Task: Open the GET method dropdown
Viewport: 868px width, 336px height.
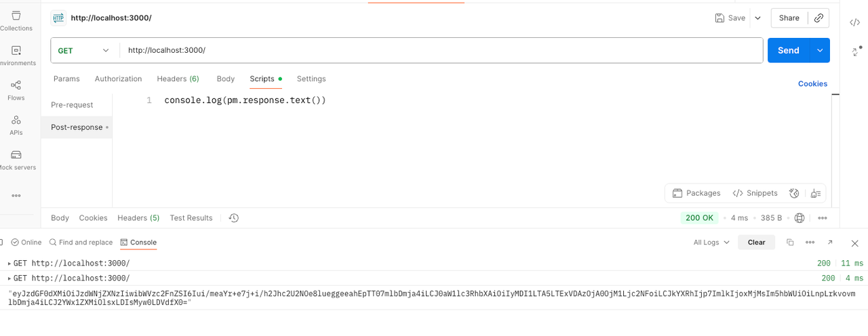Action: (x=83, y=51)
